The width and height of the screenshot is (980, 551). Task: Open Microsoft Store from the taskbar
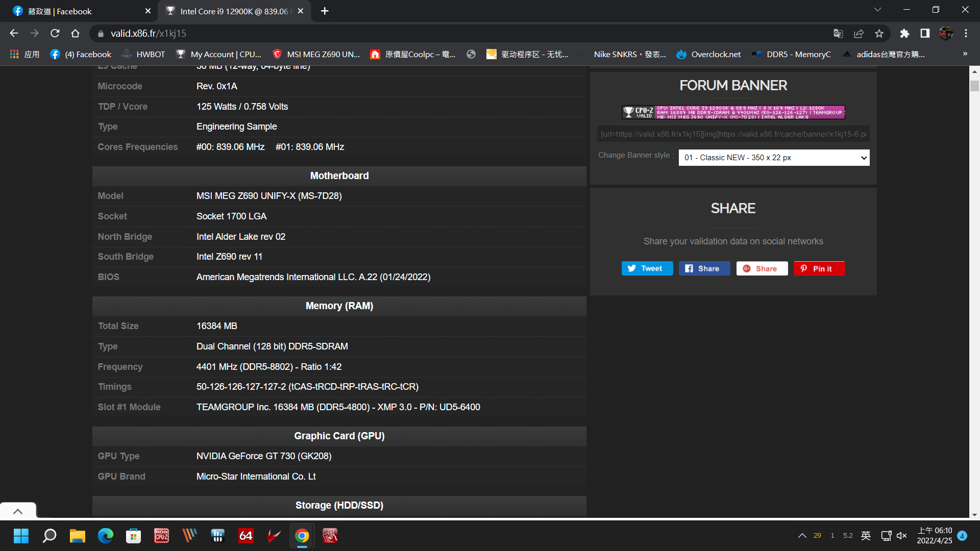134,536
